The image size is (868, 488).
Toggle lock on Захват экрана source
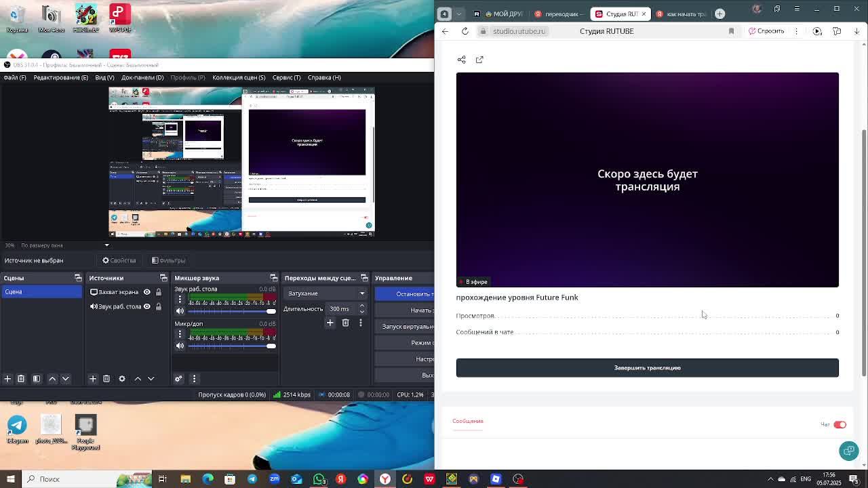[159, 292]
